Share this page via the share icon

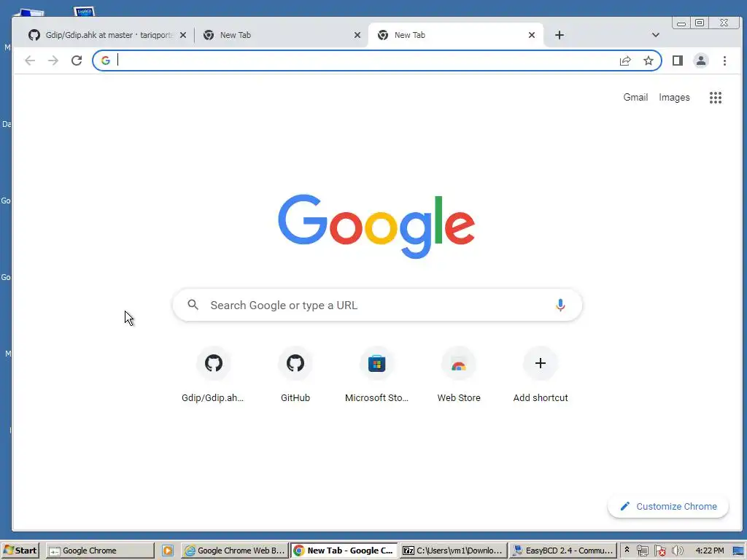point(625,61)
